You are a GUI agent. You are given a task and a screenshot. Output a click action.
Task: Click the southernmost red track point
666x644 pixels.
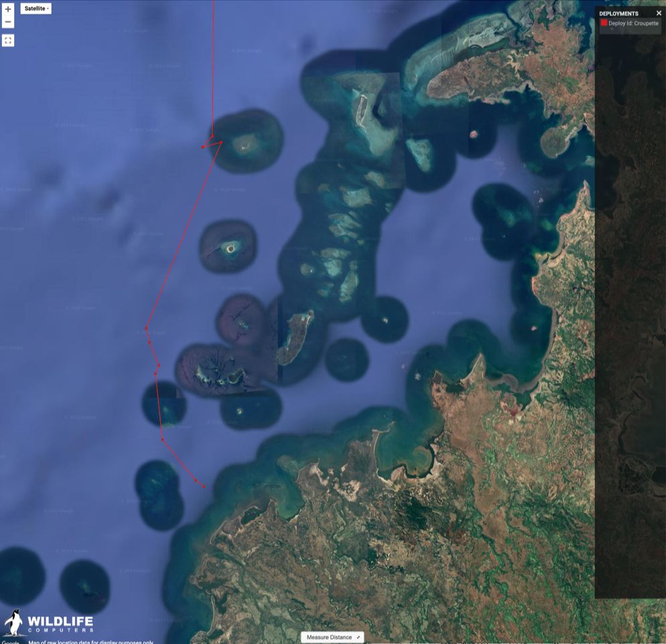coord(204,487)
